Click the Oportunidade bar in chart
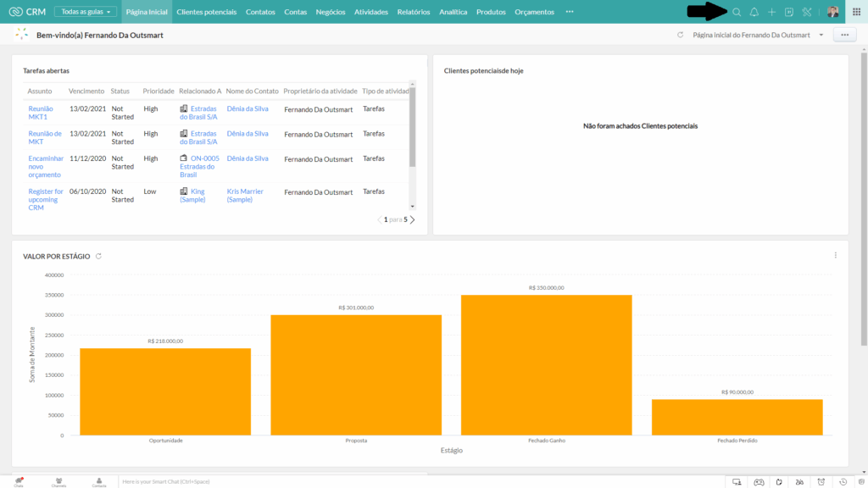 pos(165,391)
